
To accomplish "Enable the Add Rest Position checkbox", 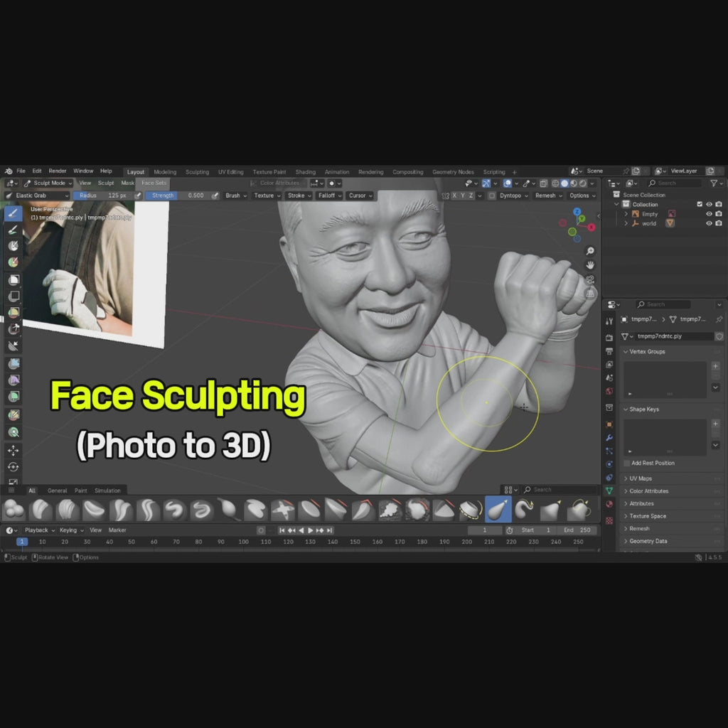I will tap(627, 463).
